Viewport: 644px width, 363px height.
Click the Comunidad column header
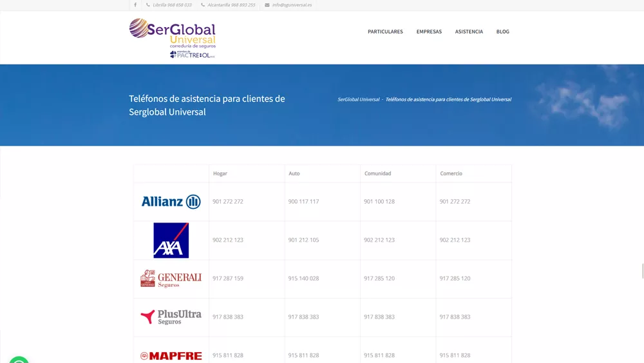pos(377,173)
